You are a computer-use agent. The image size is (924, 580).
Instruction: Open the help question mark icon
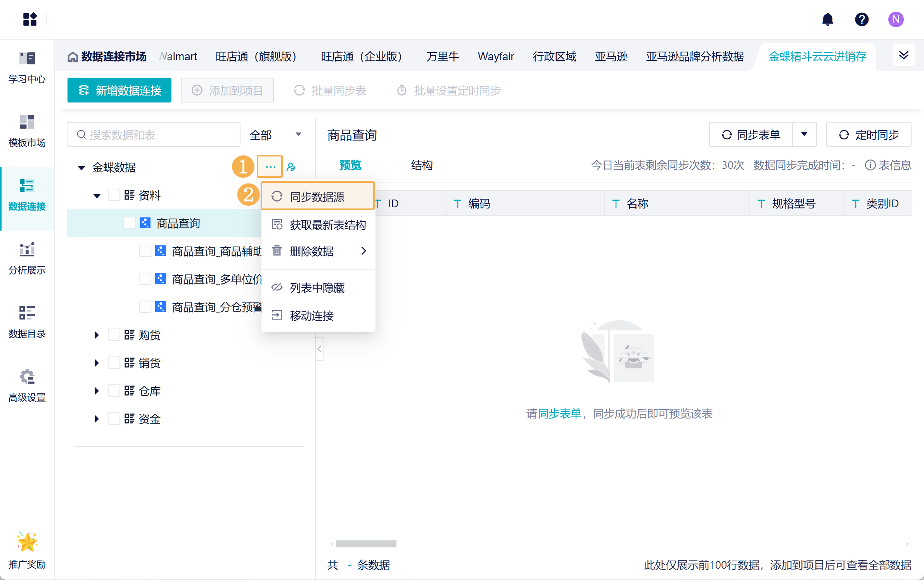click(862, 19)
